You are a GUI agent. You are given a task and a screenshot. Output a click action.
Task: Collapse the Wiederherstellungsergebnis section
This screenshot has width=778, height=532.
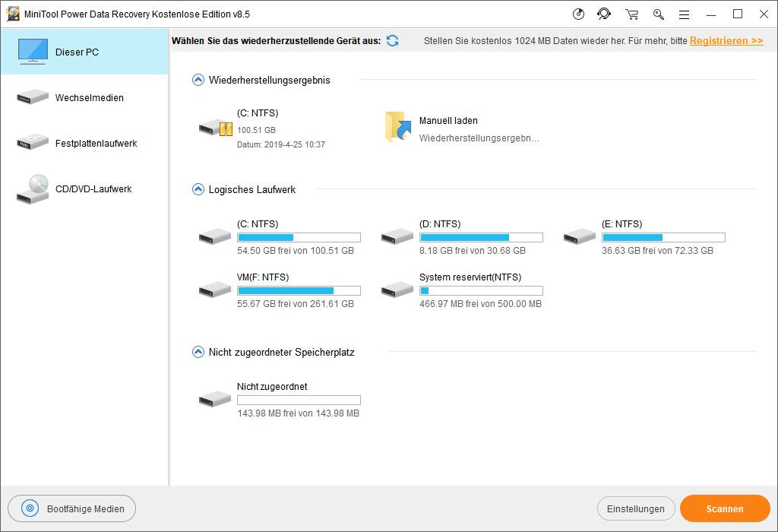click(198, 80)
